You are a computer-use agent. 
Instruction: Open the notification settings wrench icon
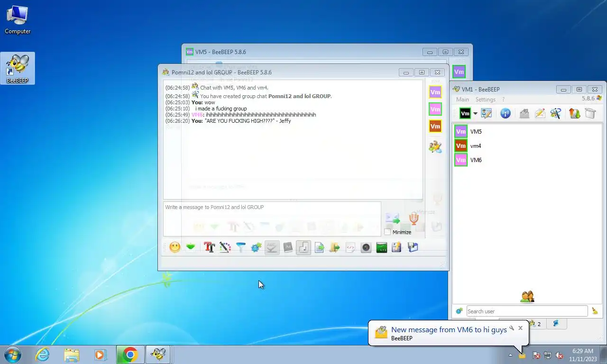click(x=512, y=328)
